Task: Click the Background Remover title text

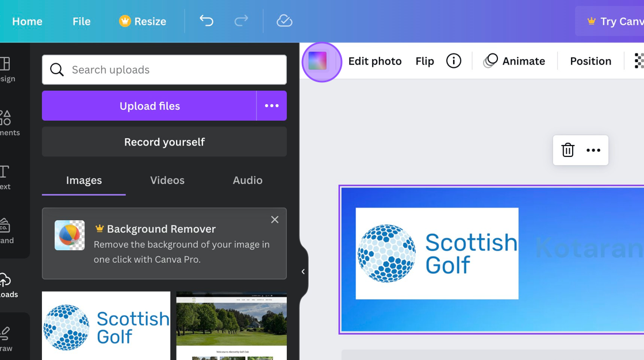Action: click(x=161, y=228)
